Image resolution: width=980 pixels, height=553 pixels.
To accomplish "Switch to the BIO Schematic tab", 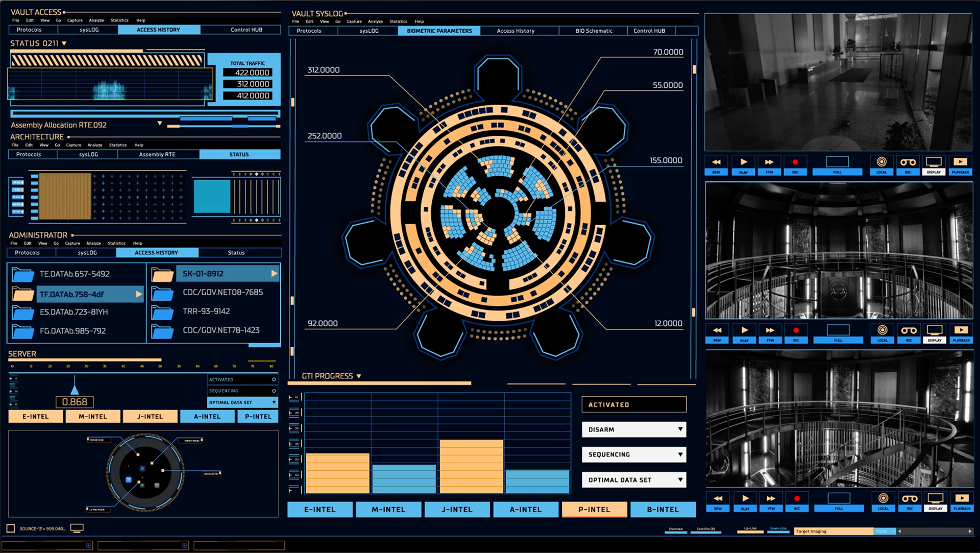I will coord(594,31).
